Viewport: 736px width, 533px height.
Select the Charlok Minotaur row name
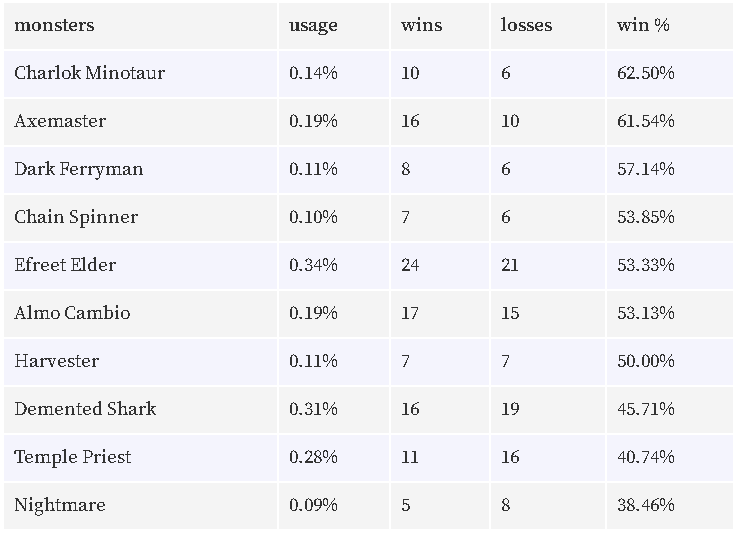tap(89, 73)
